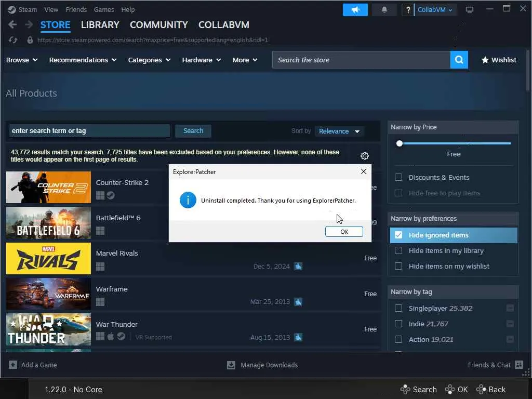Open the notifications bell
The width and height of the screenshot is (532, 399).
click(384, 10)
